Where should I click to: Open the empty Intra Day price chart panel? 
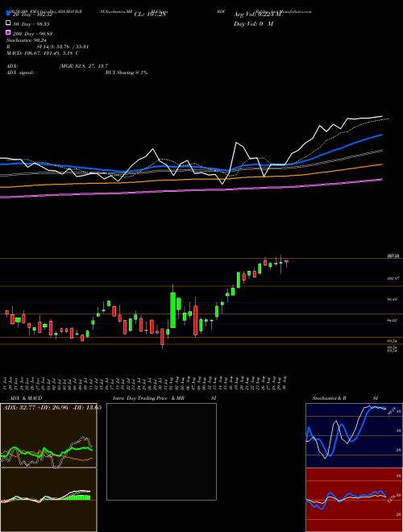pyautogui.click(x=161, y=451)
